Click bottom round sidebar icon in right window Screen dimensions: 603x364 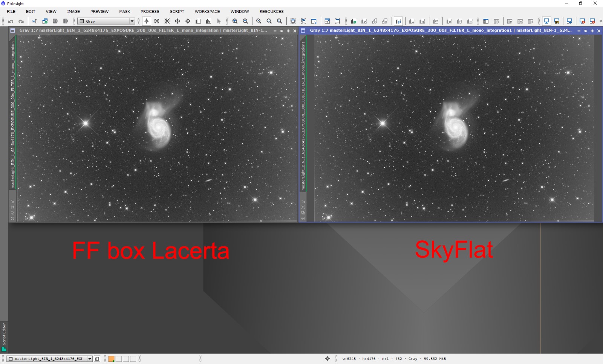pyautogui.click(x=303, y=219)
